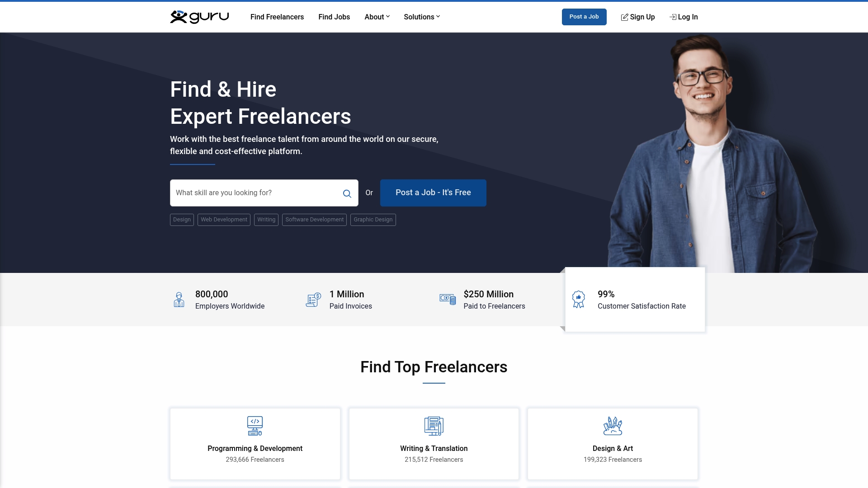Click the Paid Invoices receipt icon
Image resolution: width=868 pixels, height=488 pixels.
(313, 299)
